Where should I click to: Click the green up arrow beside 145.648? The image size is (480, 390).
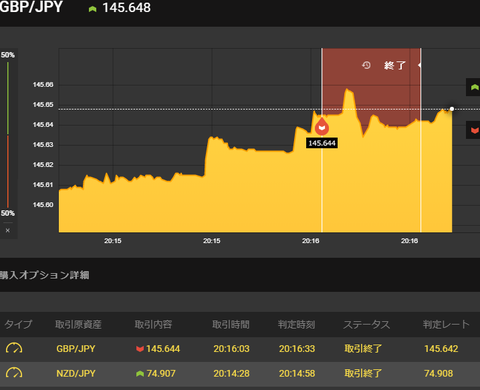tap(92, 9)
